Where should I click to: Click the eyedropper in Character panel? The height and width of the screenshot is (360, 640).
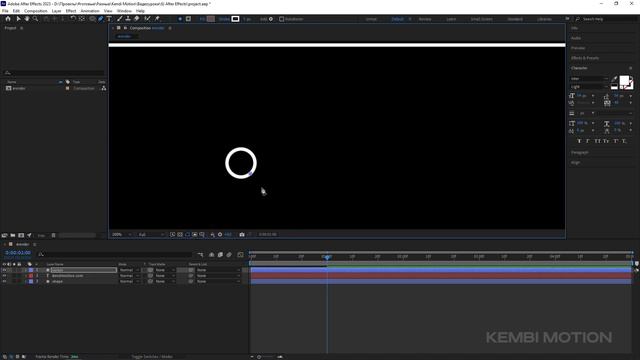click(x=615, y=78)
